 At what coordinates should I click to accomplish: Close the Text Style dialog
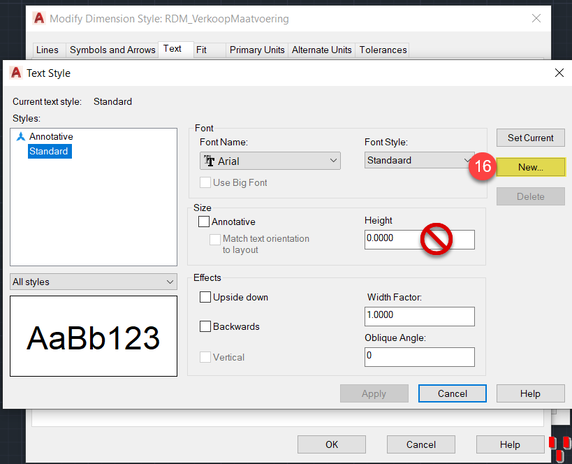[559, 73]
